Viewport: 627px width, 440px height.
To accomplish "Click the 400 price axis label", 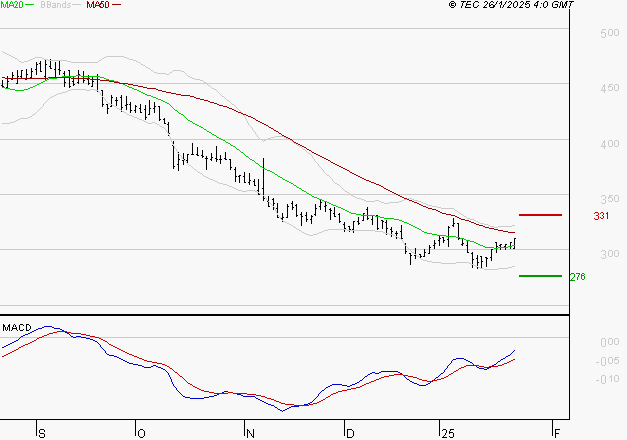I will point(605,144).
